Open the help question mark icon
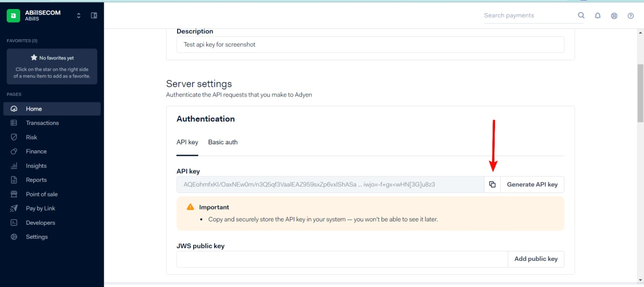 (630, 16)
